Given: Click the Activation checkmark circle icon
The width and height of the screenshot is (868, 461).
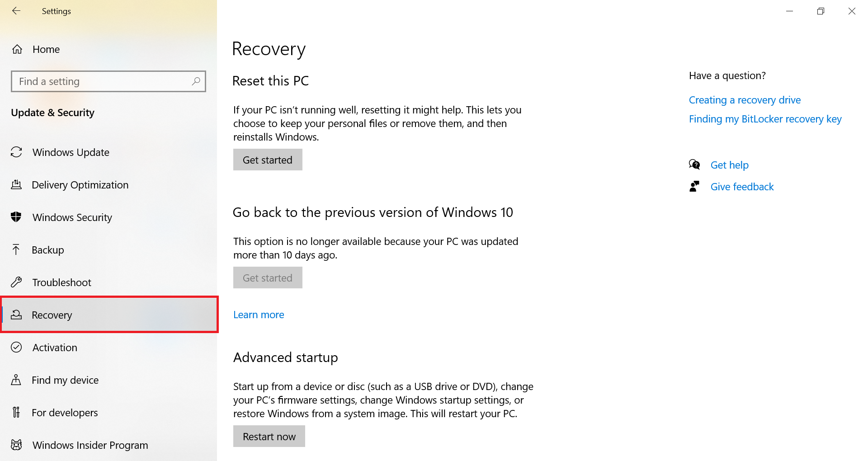Looking at the screenshot, I should point(16,348).
